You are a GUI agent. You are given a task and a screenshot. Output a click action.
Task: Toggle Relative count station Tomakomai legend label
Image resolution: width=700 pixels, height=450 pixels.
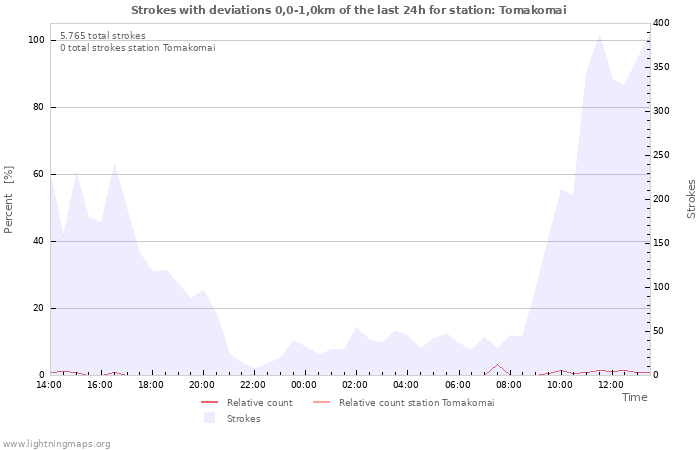(416, 403)
